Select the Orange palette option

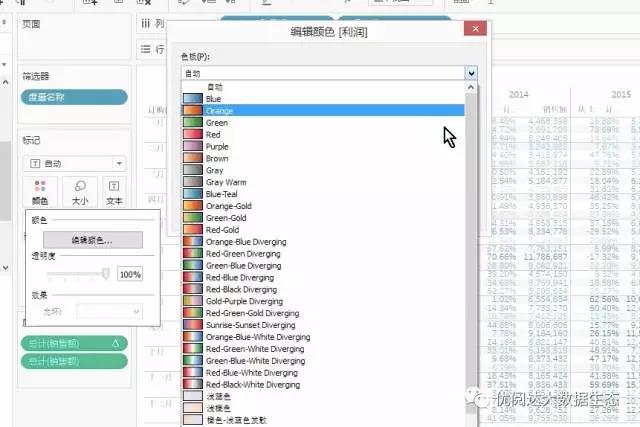point(323,111)
